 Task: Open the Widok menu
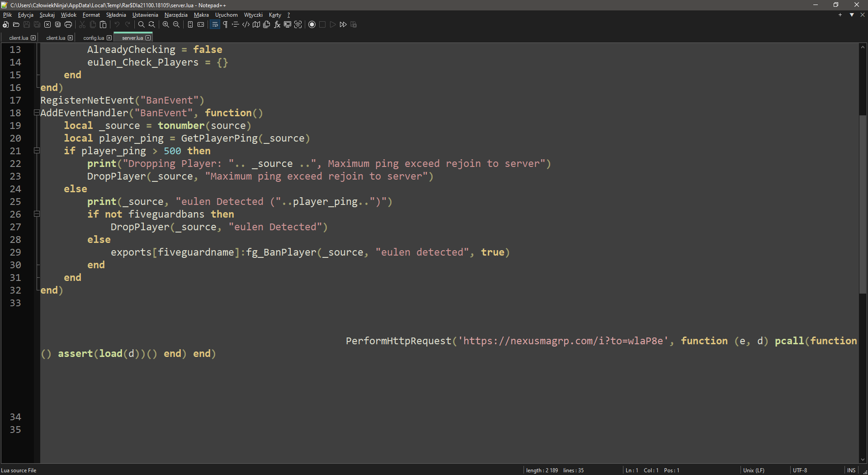69,15
